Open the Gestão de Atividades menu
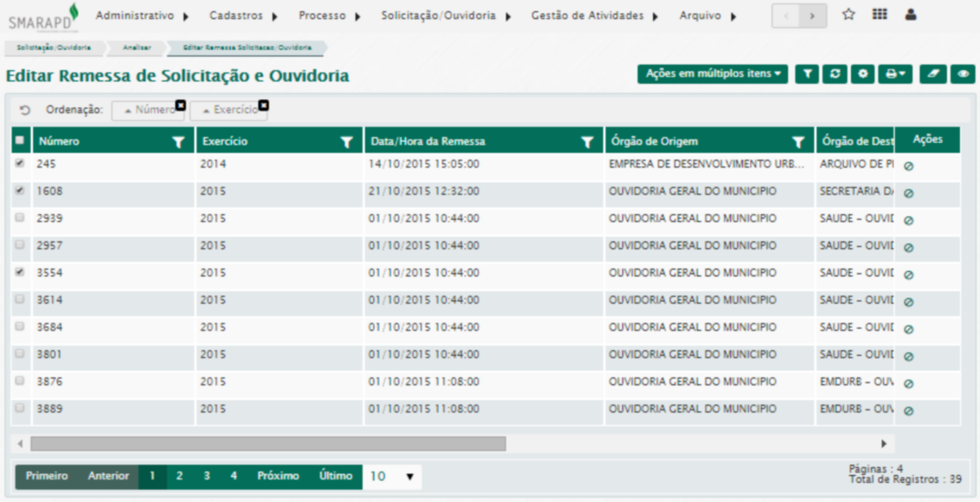Image resolution: width=980 pixels, height=502 pixels. (594, 16)
